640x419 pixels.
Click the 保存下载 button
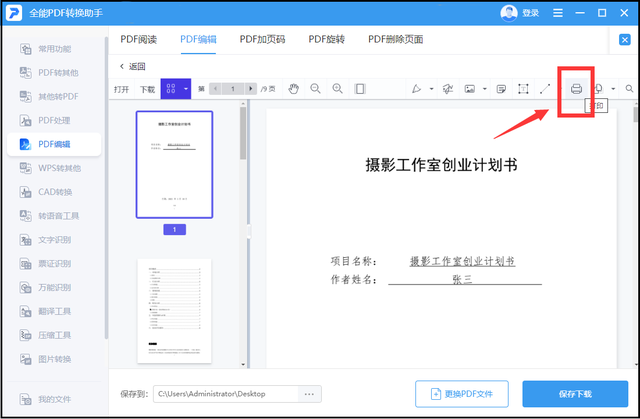[x=575, y=394]
